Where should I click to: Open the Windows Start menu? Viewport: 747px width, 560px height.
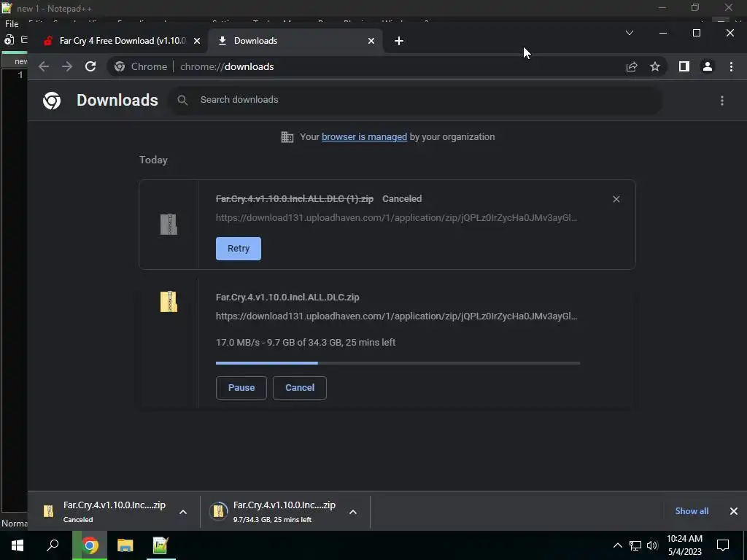pyautogui.click(x=18, y=545)
